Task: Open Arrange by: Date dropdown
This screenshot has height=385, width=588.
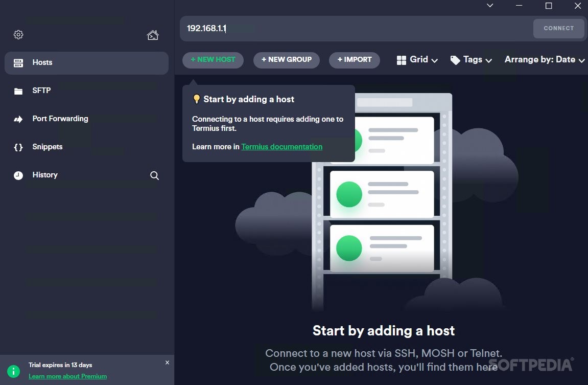Action: (545, 60)
